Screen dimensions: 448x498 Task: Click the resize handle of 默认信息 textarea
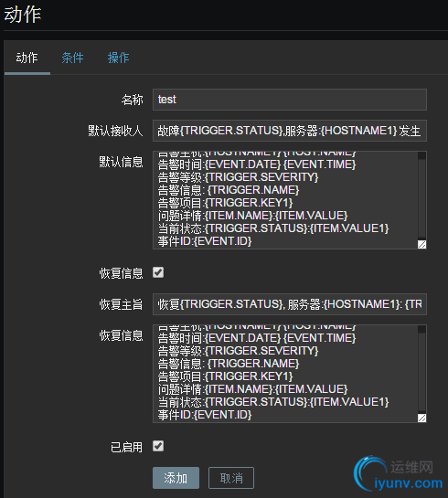[x=421, y=244]
